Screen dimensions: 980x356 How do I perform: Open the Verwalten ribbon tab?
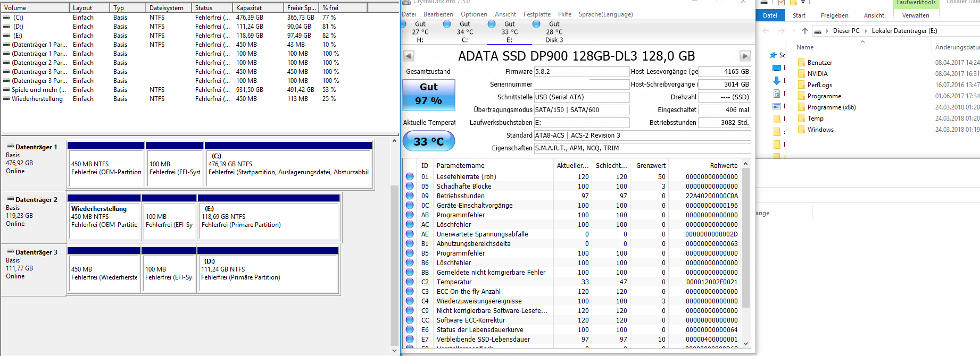[x=916, y=15]
